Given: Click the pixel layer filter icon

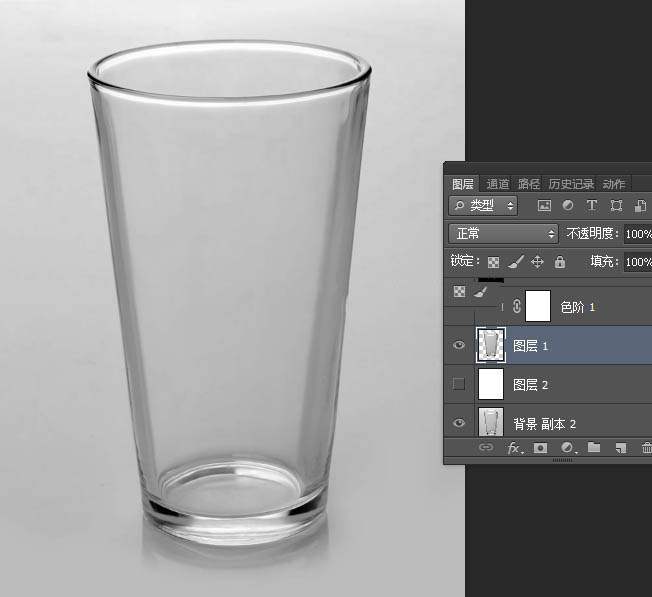Looking at the screenshot, I should point(545,205).
